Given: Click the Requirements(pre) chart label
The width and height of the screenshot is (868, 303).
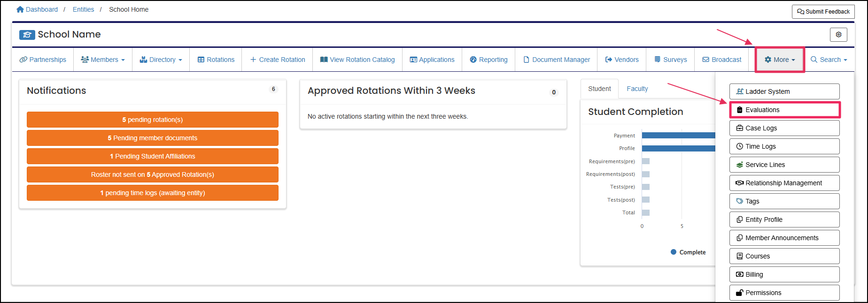Looking at the screenshot, I should (612, 161).
